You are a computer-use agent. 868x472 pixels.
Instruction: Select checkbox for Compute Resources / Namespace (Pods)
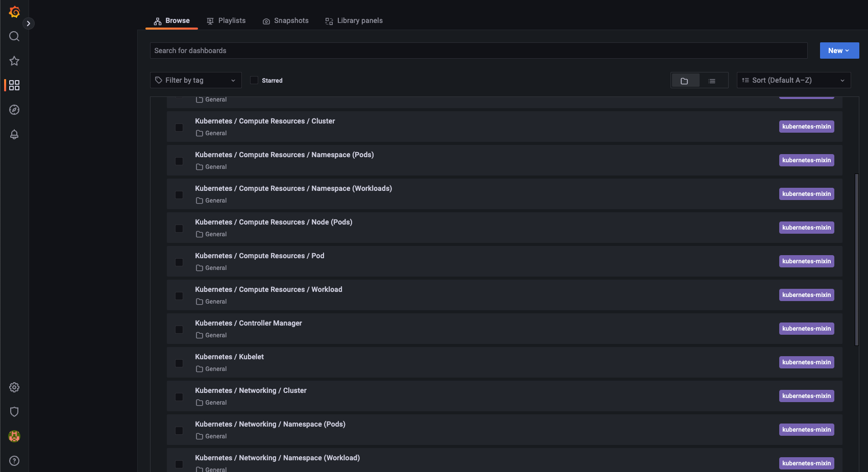click(x=179, y=161)
